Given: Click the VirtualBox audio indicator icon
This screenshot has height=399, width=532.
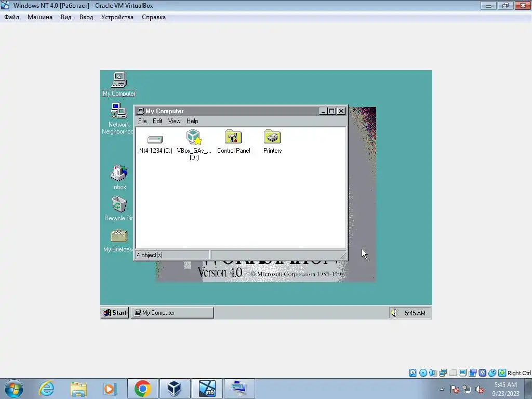Looking at the screenshot, I should pos(433,373).
